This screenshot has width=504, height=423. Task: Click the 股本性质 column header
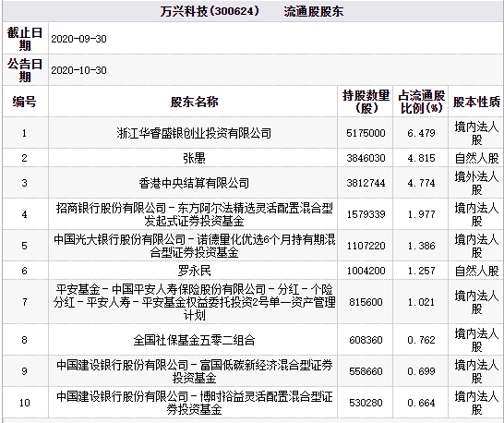(x=476, y=102)
